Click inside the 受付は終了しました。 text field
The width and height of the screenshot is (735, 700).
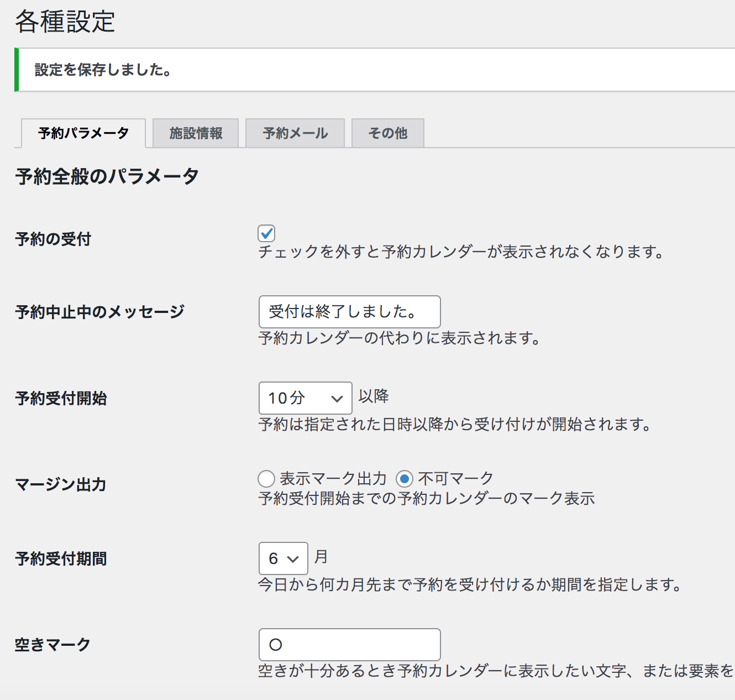[349, 312]
